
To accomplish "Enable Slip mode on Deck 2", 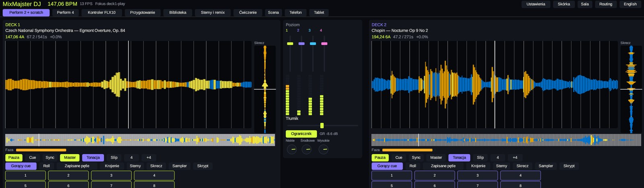I will (481, 158).
